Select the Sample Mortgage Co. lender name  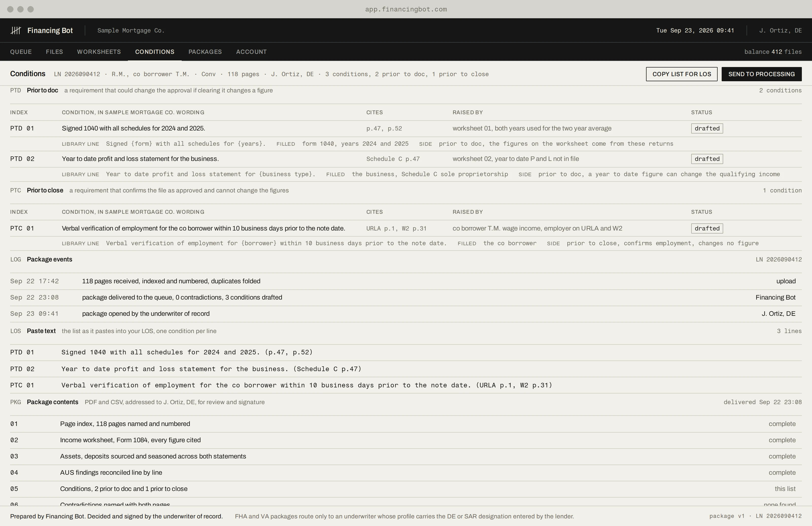pos(131,30)
